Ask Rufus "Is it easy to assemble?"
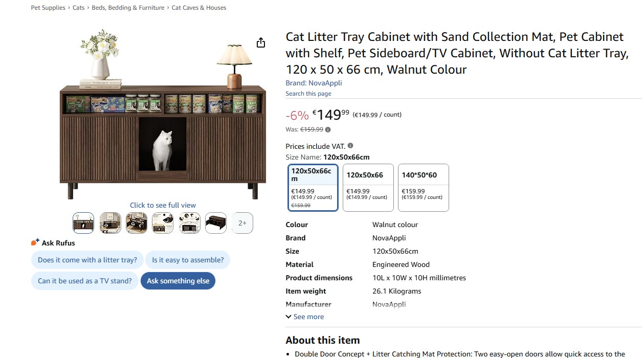The image size is (644, 358). [188, 260]
